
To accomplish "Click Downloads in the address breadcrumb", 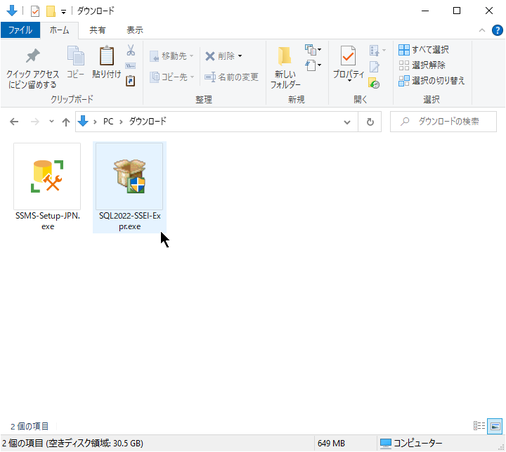I will [x=148, y=121].
